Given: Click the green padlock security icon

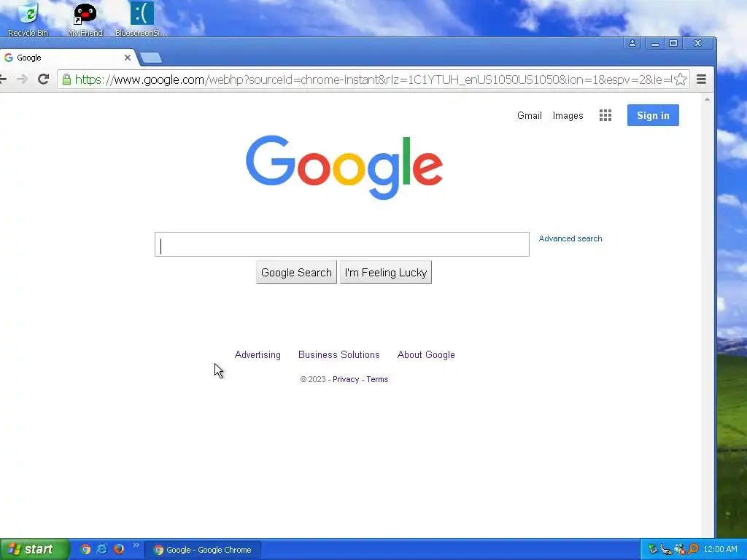Looking at the screenshot, I should (x=66, y=79).
